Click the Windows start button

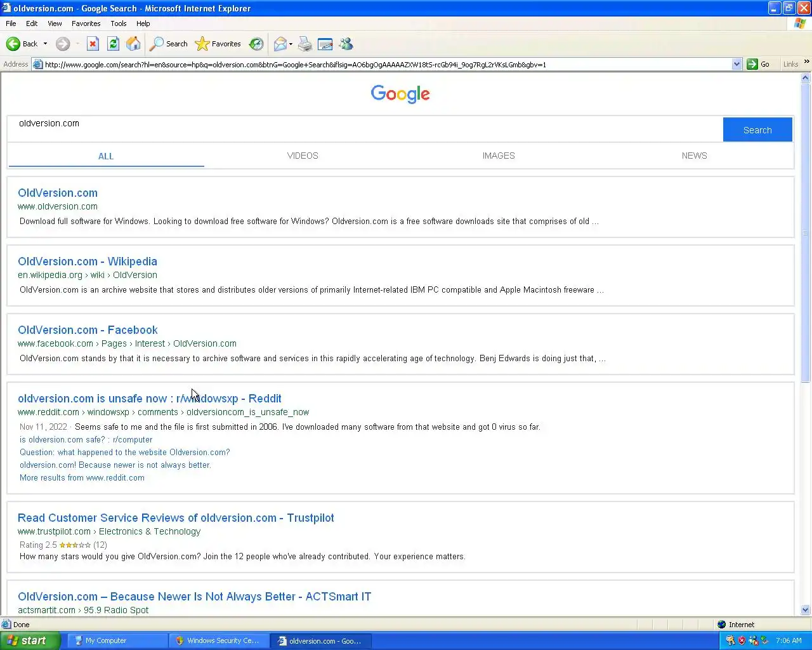pyautogui.click(x=30, y=640)
